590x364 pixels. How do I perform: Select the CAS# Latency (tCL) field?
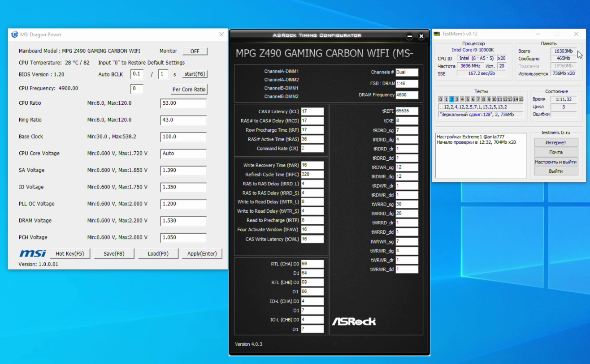[312, 111]
